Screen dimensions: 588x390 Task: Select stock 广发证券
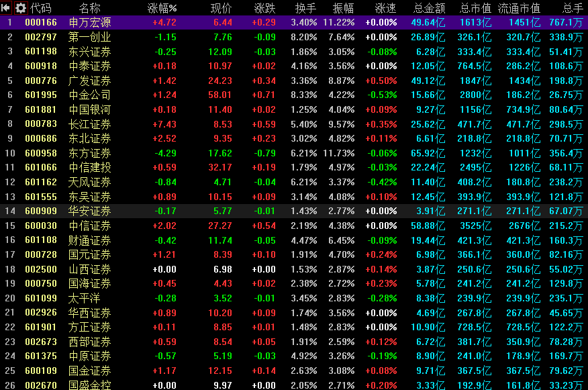pos(90,81)
